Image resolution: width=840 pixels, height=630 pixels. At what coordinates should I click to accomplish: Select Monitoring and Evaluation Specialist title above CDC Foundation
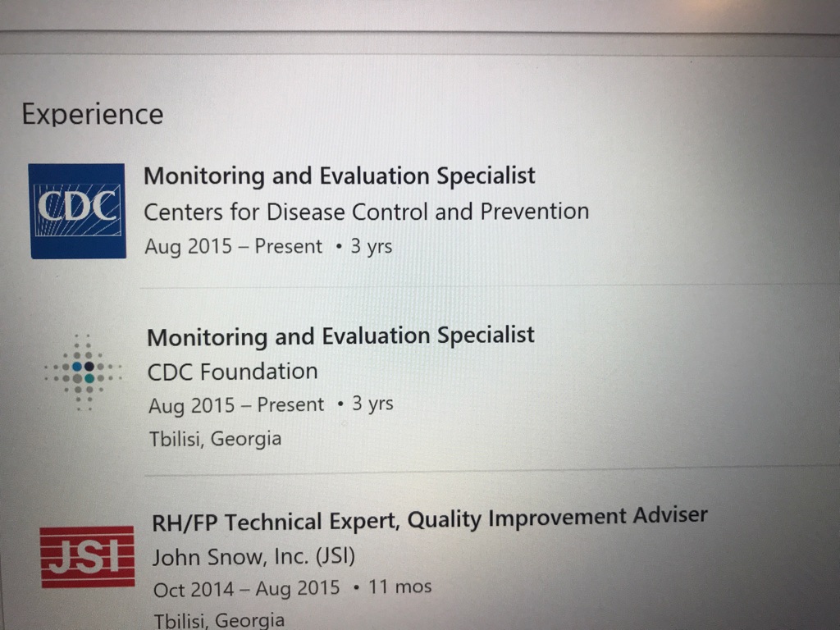pyautogui.click(x=340, y=336)
